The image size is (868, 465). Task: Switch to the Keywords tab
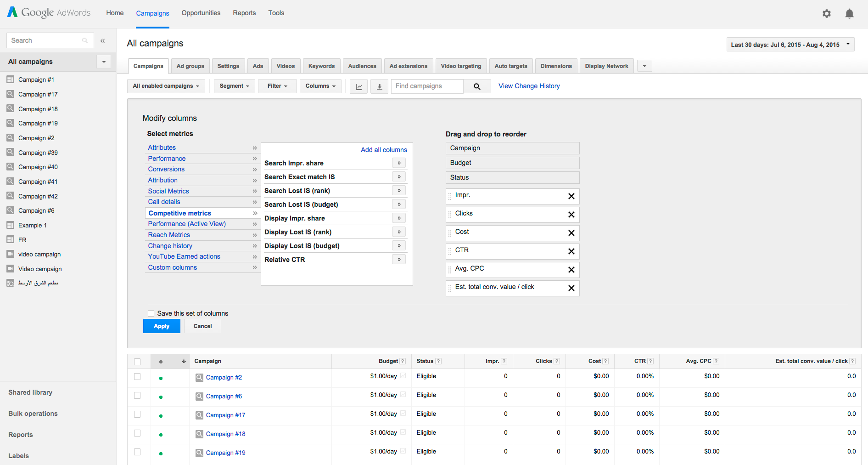tap(321, 66)
